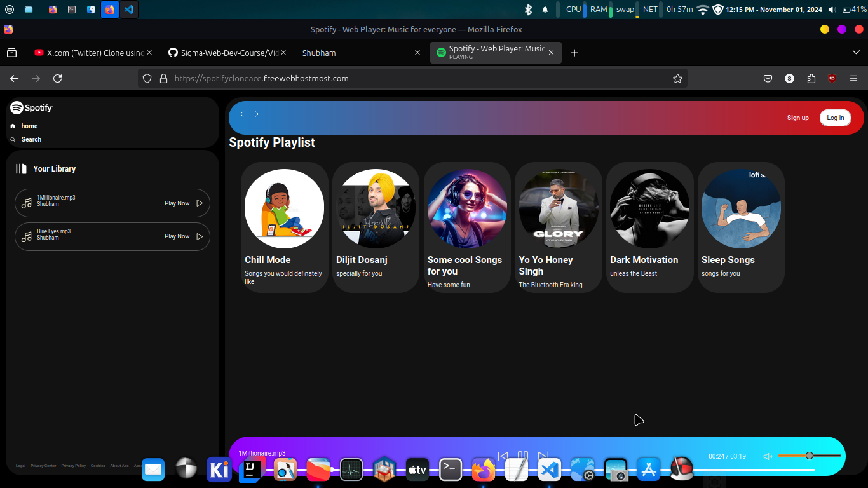Launch the Terminal icon in the dock
Image resolution: width=868 pixels, height=488 pixels.
pyautogui.click(x=451, y=470)
